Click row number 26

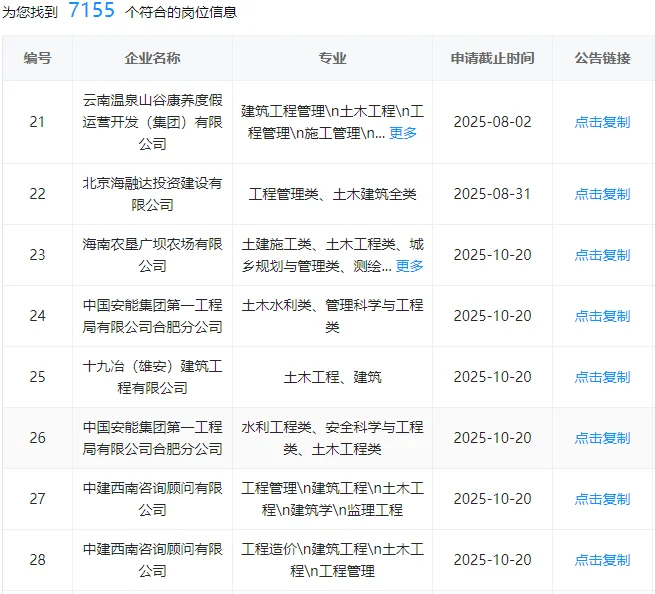(x=37, y=438)
